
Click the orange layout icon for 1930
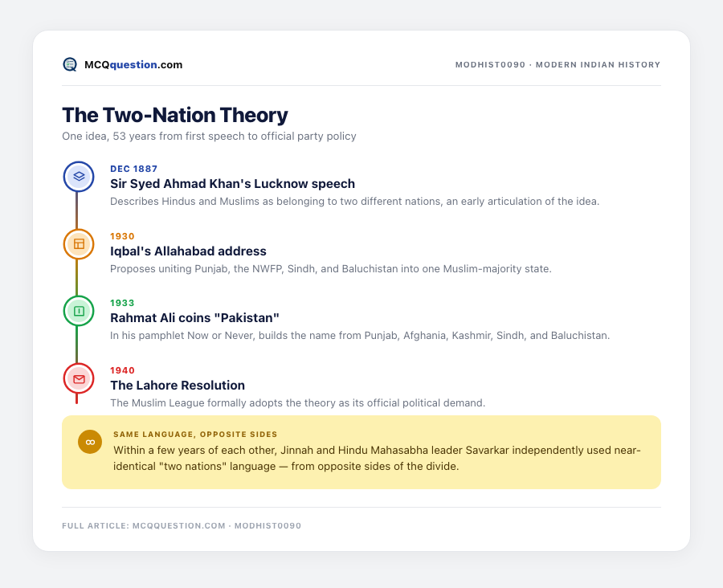point(79,244)
